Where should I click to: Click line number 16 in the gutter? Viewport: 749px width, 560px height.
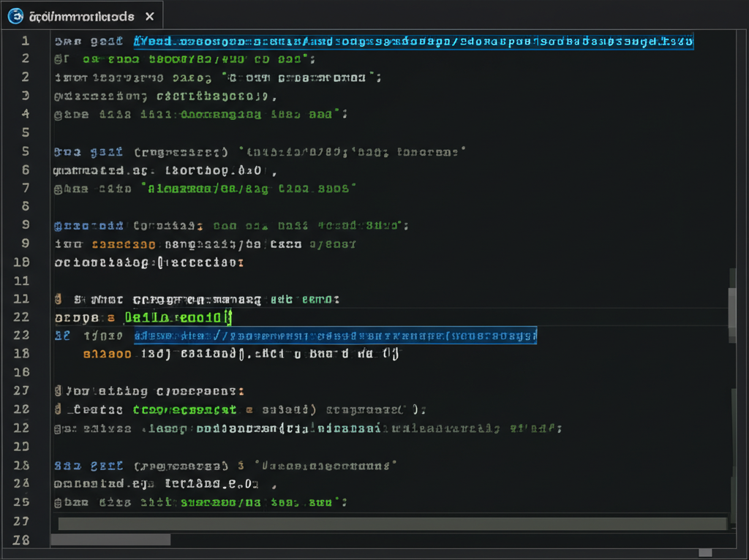(x=21, y=372)
